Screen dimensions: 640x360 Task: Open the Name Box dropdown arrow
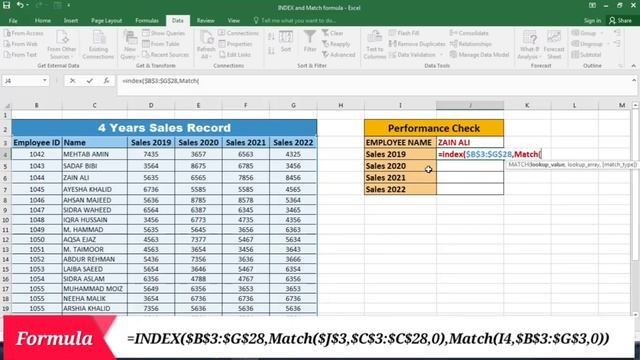pos(44,81)
